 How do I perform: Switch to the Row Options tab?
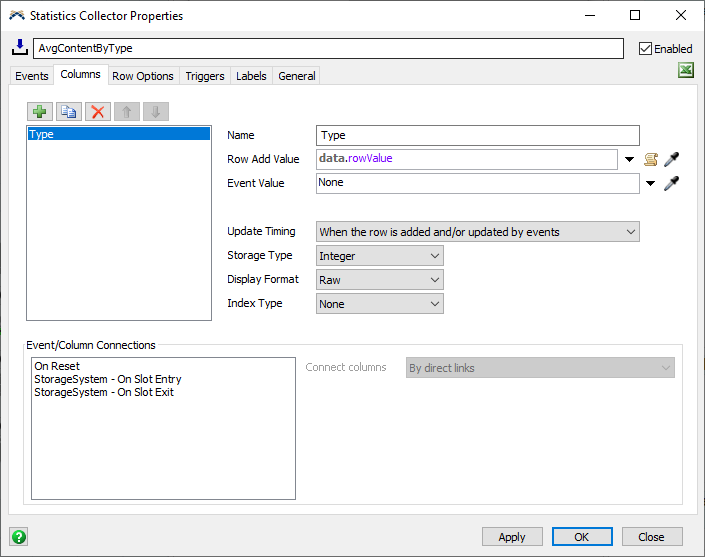pos(143,76)
